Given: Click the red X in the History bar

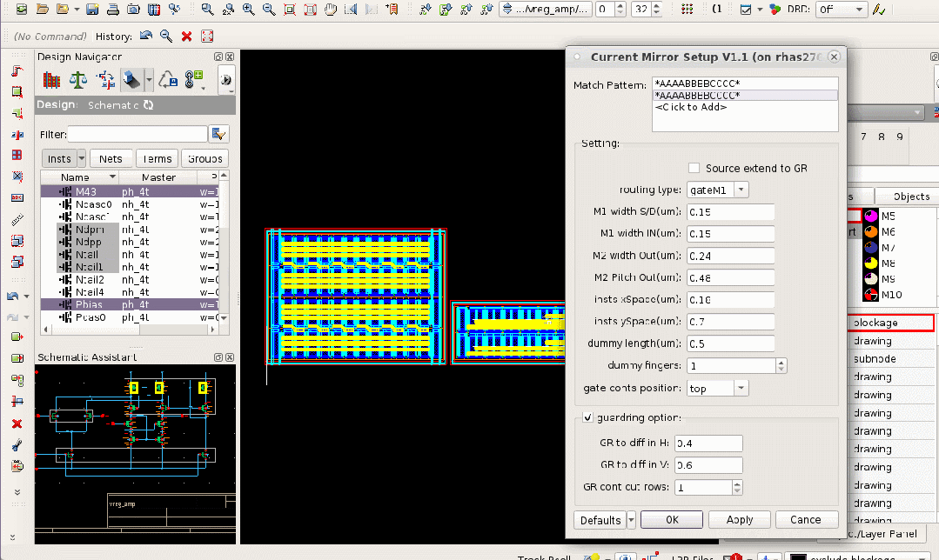Looking at the screenshot, I should pos(186,36).
